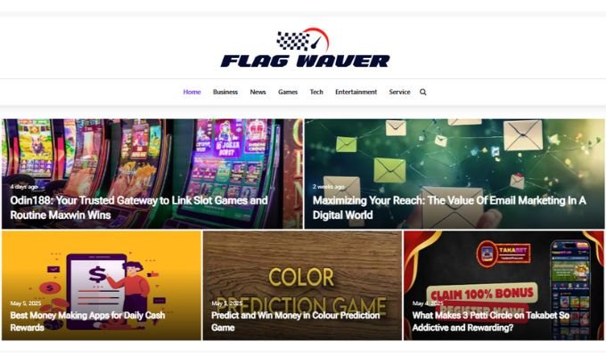Go to the Service section
Image resolution: width=606 pixels, height=364 pixels.
pyautogui.click(x=399, y=92)
